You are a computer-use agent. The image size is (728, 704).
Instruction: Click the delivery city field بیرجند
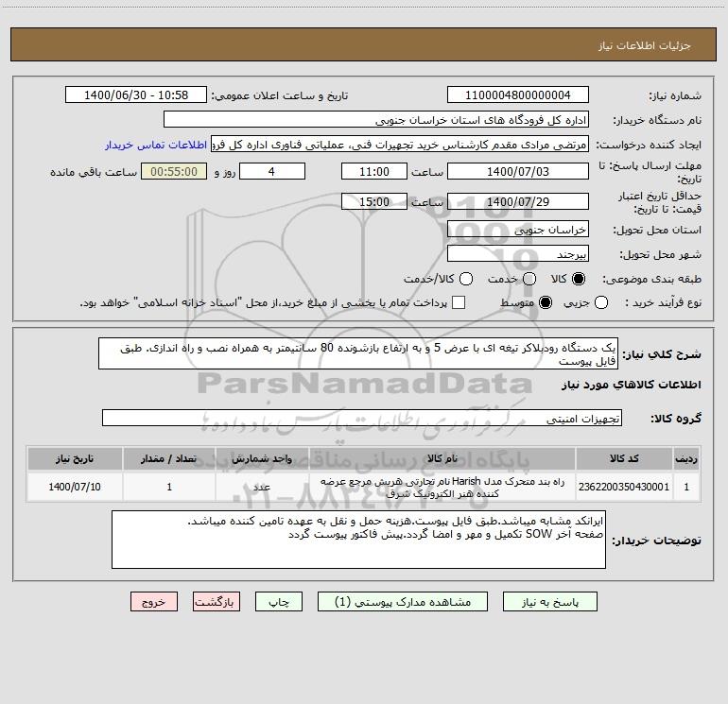[x=518, y=254]
